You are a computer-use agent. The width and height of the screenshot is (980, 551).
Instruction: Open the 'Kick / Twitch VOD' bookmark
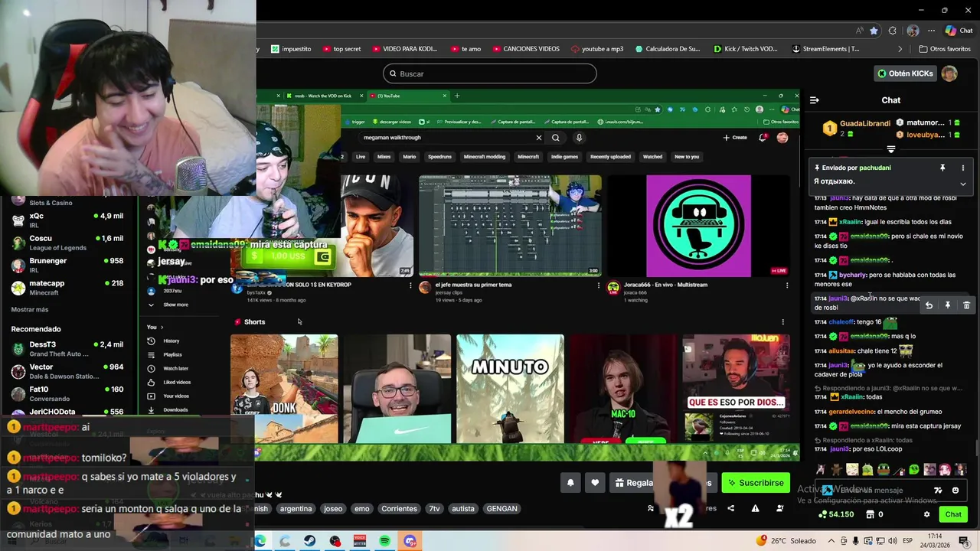[745, 49]
